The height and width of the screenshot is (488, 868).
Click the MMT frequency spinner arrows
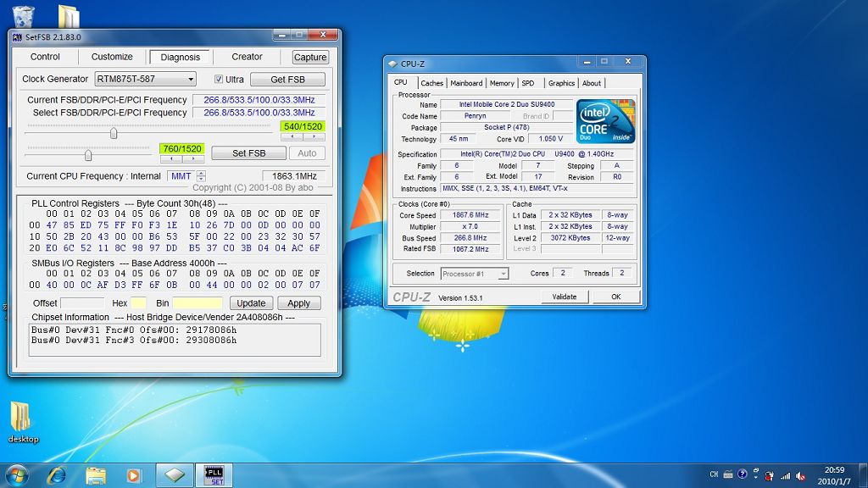coord(201,176)
